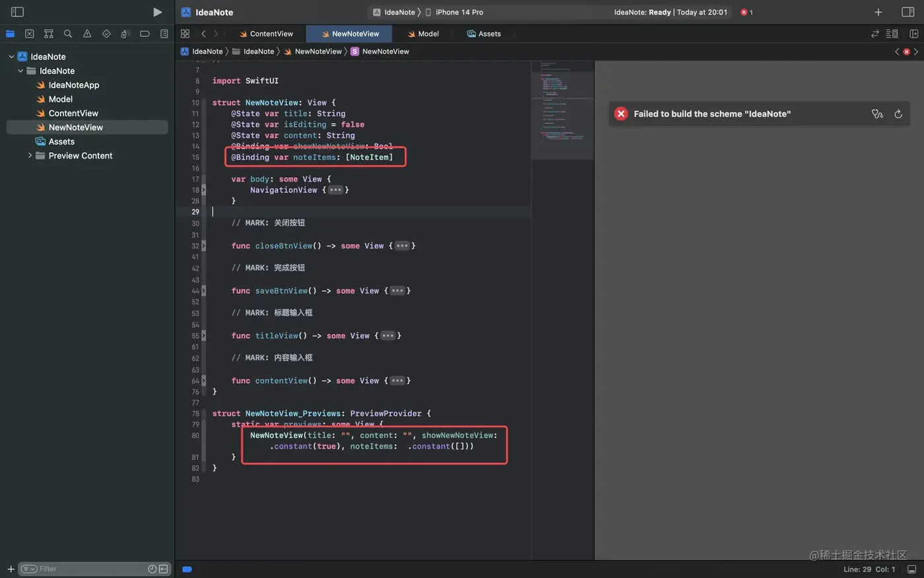The image size is (924, 578).
Task: Click the red build failed icon
Action: (x=621, y=114)
